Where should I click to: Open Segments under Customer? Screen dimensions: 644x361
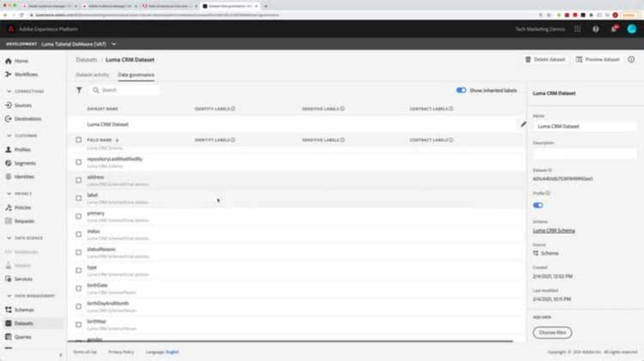click(21, 163)
